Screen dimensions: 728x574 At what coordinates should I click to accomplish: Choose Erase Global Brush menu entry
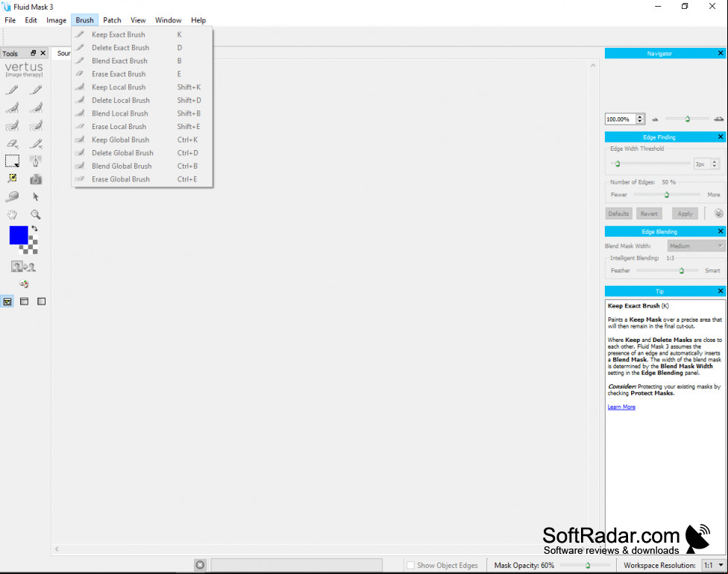(142, 179)
